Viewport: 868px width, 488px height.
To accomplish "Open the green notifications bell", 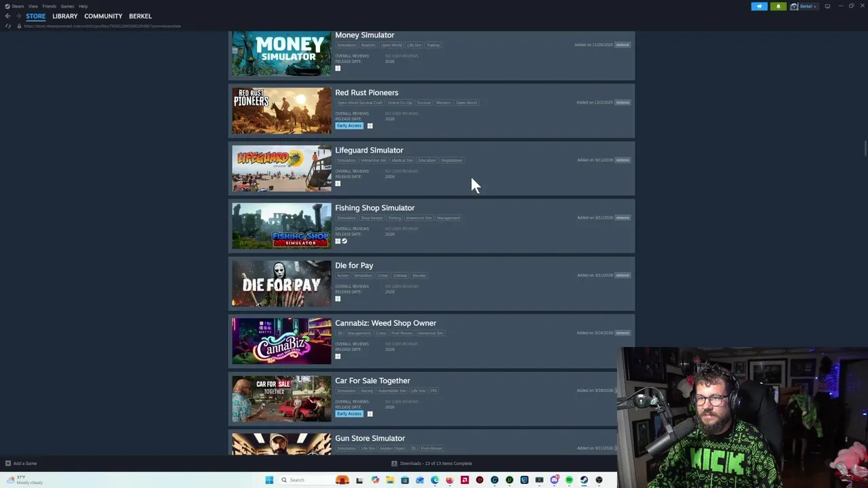I will point(778,6).
